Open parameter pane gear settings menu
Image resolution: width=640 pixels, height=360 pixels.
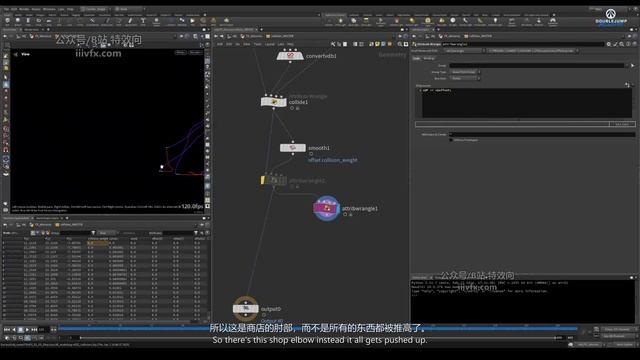pyautogui.click(x=609, y=44)
